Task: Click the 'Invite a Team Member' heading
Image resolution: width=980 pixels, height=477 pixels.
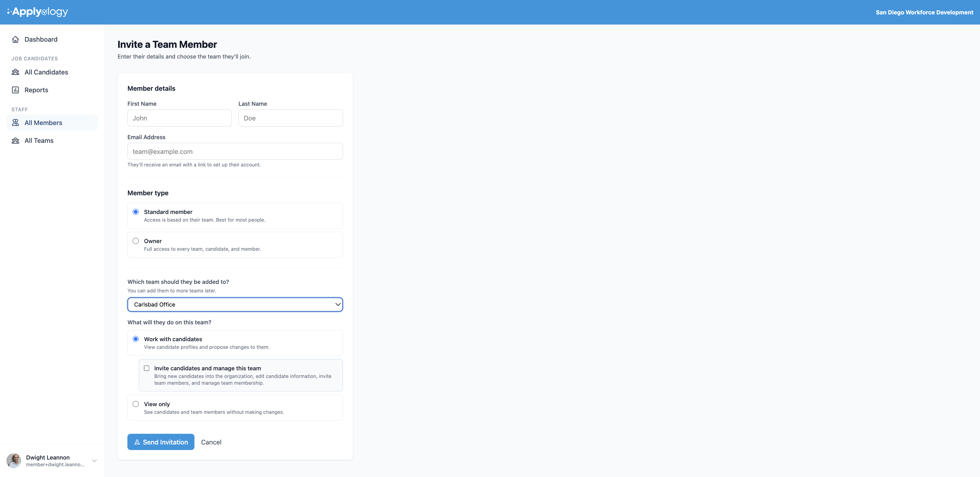Action: (167, 44)
